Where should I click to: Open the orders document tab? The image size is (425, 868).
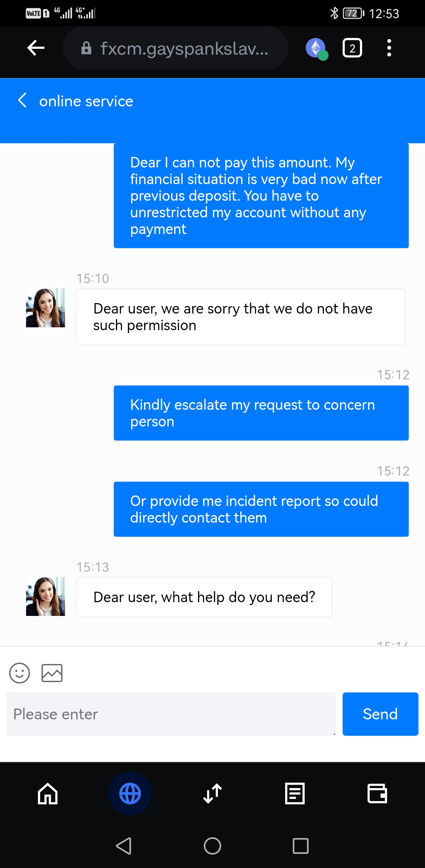click(x=295, y=794)
